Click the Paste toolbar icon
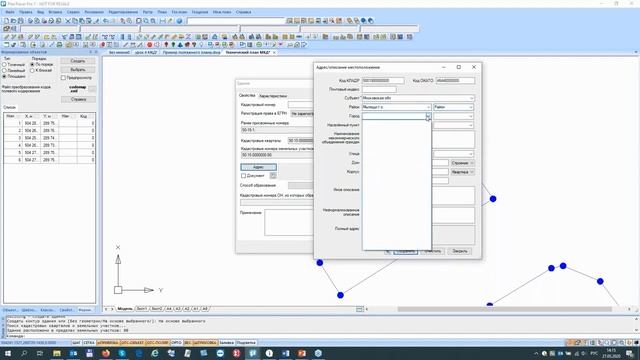This screenshot has height=360, width=640. pyautogui.click(x=82, y=20)
